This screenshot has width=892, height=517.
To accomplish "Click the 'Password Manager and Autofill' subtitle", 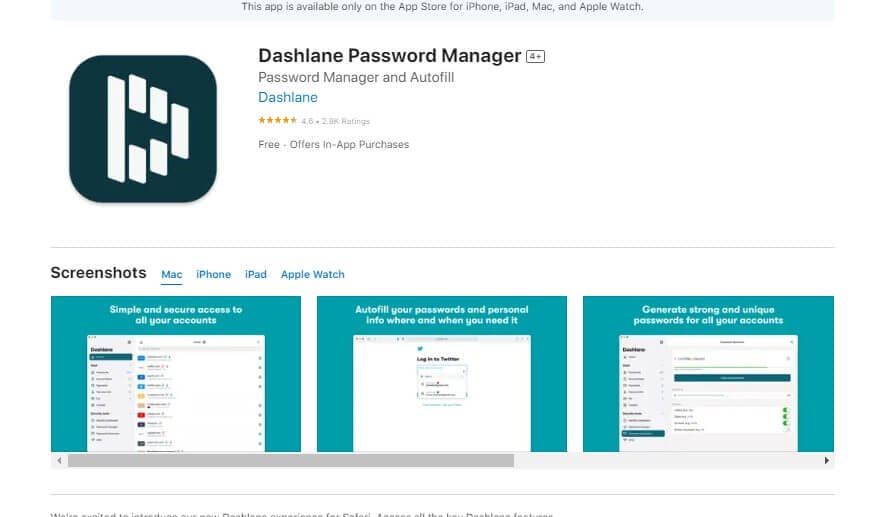I will tap(356, 77).
